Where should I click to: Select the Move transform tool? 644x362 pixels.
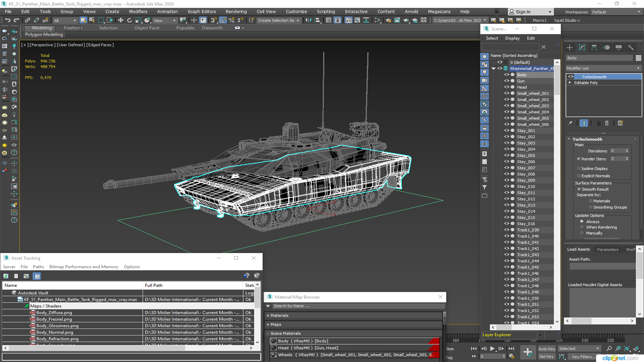tap(121, 20)
